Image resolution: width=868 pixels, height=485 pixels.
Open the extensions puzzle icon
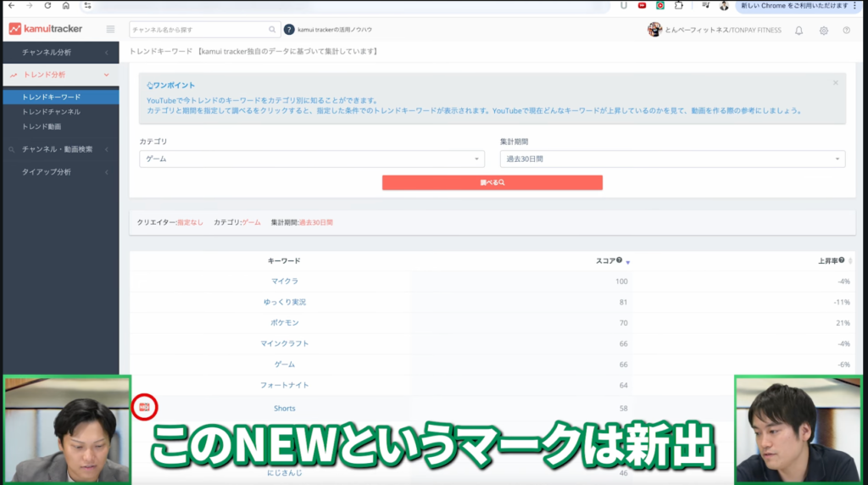[679, 6]
